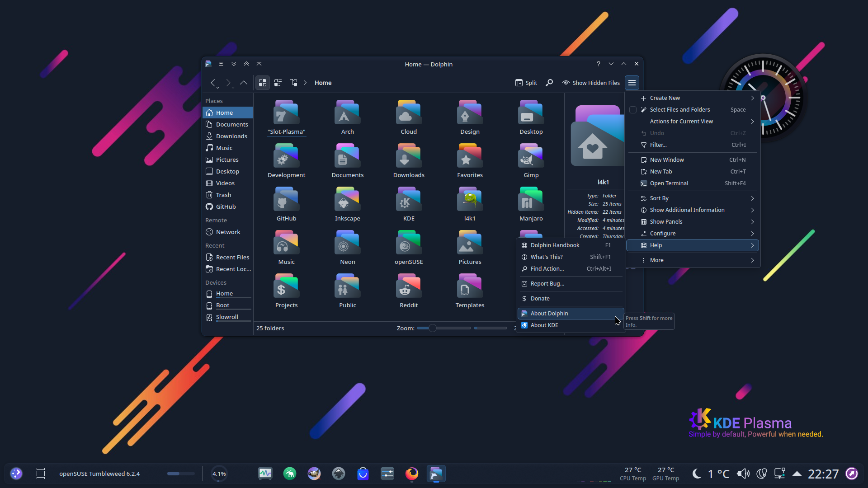Toggle Show Hidden Files
The width and height of the screenshot is (868, 488).
click(591, 83)
